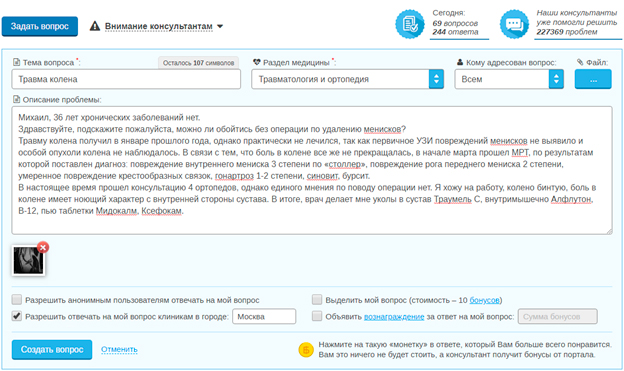Enable 'Выделить мой вопрос' checkbox
This screenshot has height=371, width=624.
pos(317,299)
